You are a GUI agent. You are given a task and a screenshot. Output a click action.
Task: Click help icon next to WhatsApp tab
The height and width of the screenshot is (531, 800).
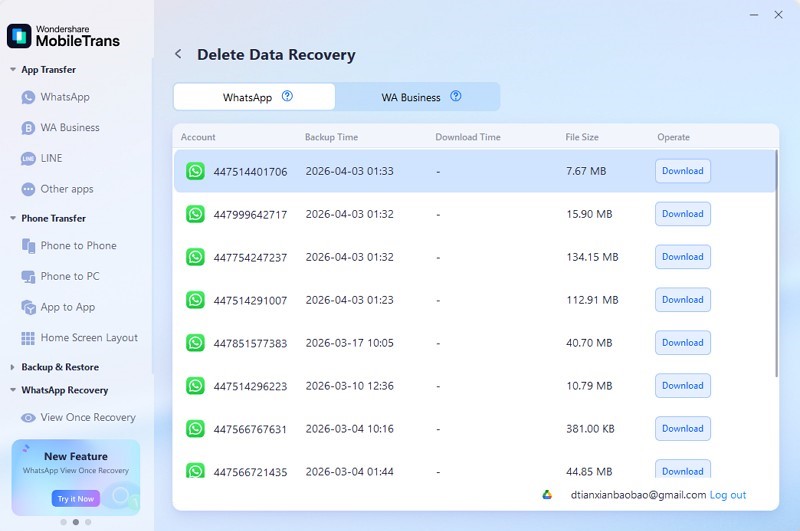(x=287, y=97)
